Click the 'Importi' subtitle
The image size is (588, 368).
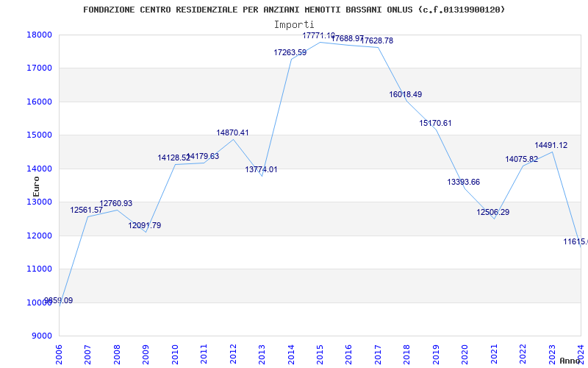[x=294, y=25]
